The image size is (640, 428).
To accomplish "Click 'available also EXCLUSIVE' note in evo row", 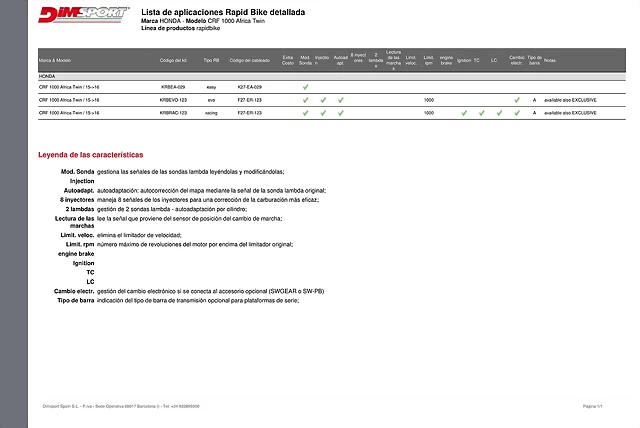I will (x=570, y=100).
